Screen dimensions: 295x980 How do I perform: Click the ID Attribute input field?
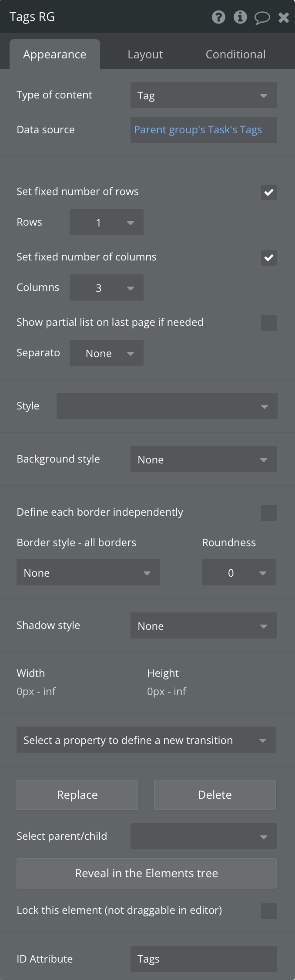[204, 959]
